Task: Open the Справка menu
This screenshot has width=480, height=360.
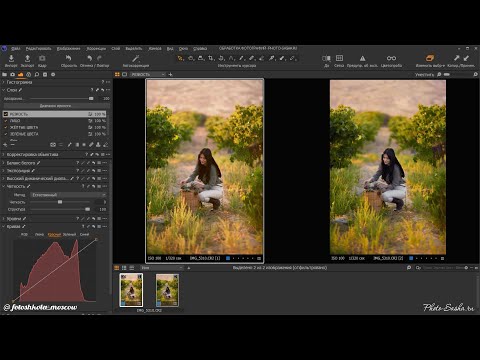Action: point(200,49)
